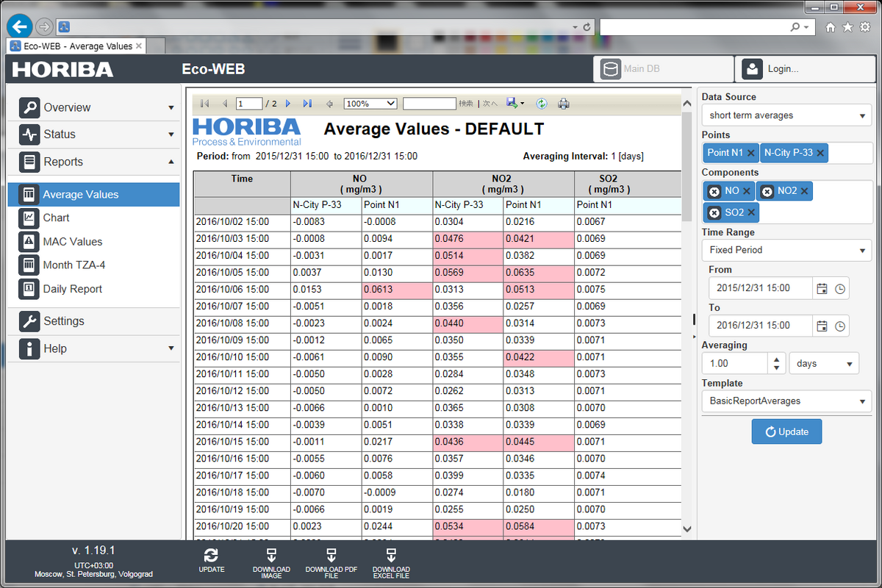The width and height of the screenshot is (882, 588).
Task: Click the Averaging value stepper arrows
Action: 776,363
